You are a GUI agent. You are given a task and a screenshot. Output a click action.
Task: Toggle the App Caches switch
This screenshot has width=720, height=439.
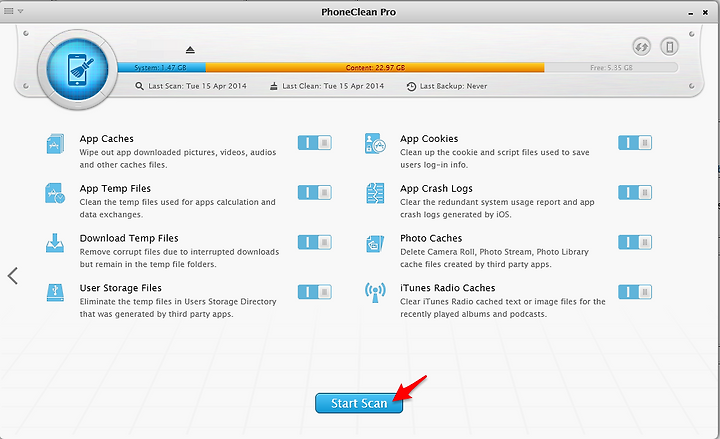315,143
